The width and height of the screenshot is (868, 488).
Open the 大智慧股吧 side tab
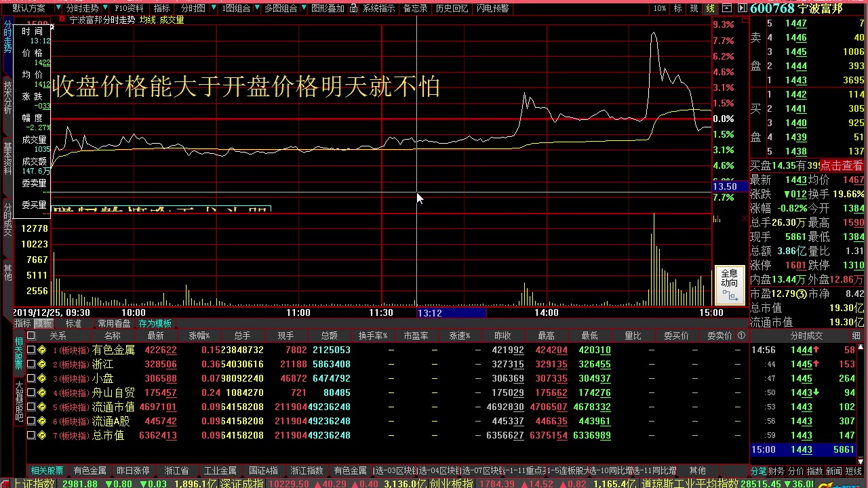[x=19, y=403]
